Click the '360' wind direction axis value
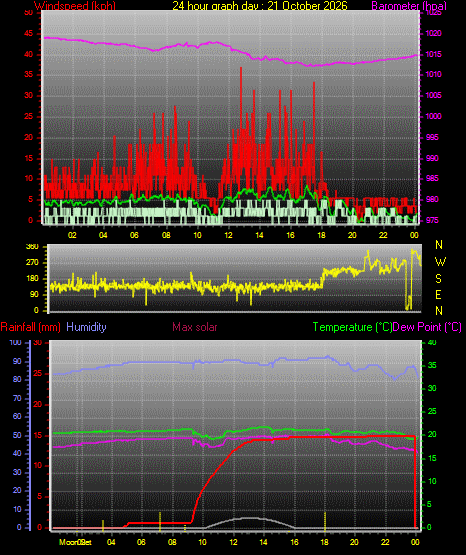 (x=32, y=247)
